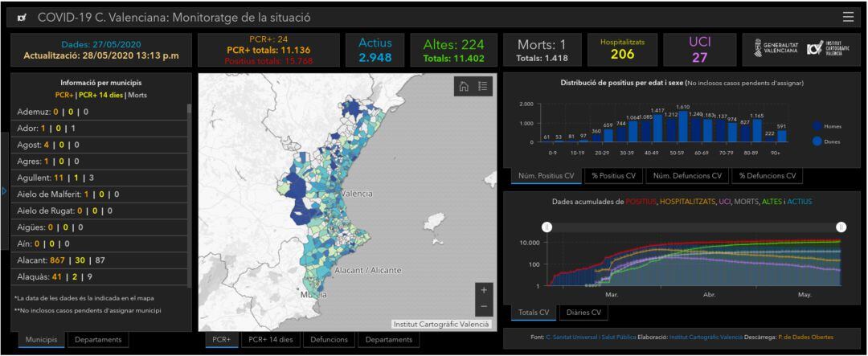Select the PCR+ 14 dies map tab
The image size is (868, 356).
[270, 340]
